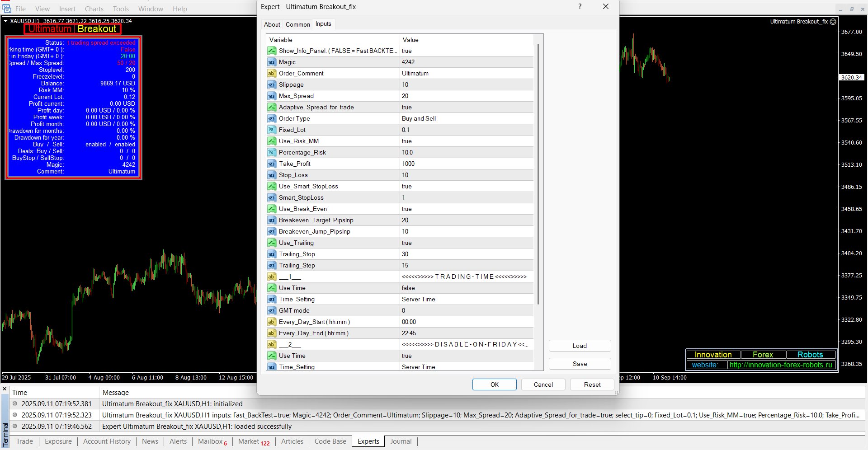This screenshot has height=450, width=868.
Task: Open the Journal terminal tab
Action: 401,441
